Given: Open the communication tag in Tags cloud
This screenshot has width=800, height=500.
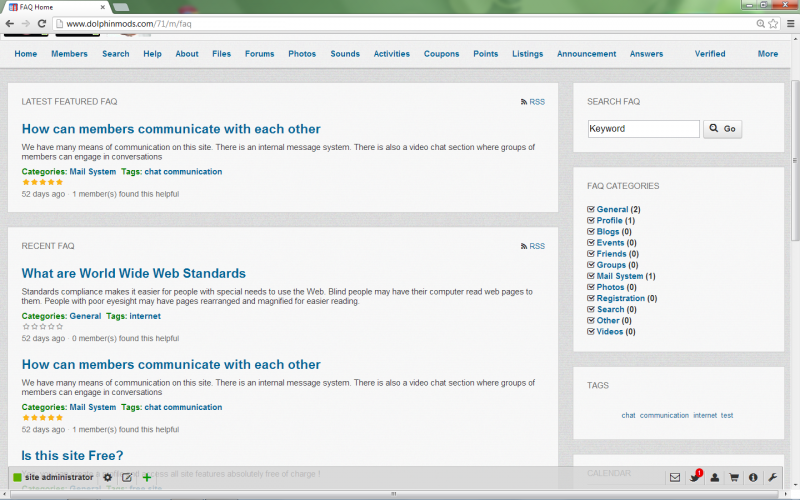Looking at the screenshot, I should pyautogui.click(x=664, y=415).
